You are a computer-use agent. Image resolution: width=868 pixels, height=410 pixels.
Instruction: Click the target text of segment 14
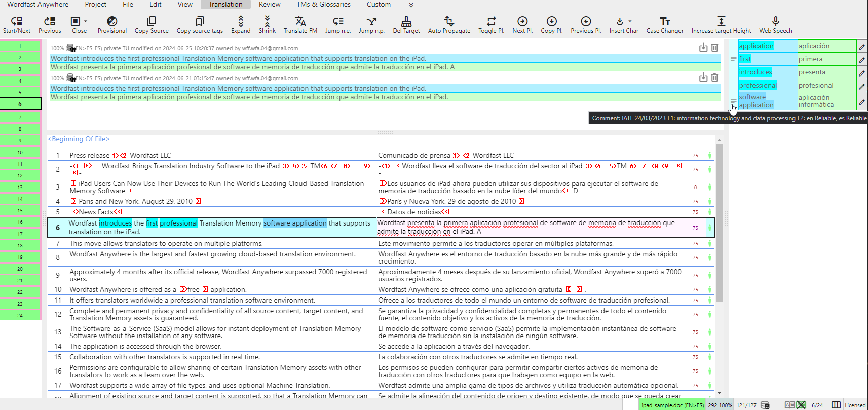click(x=454, y=346)
